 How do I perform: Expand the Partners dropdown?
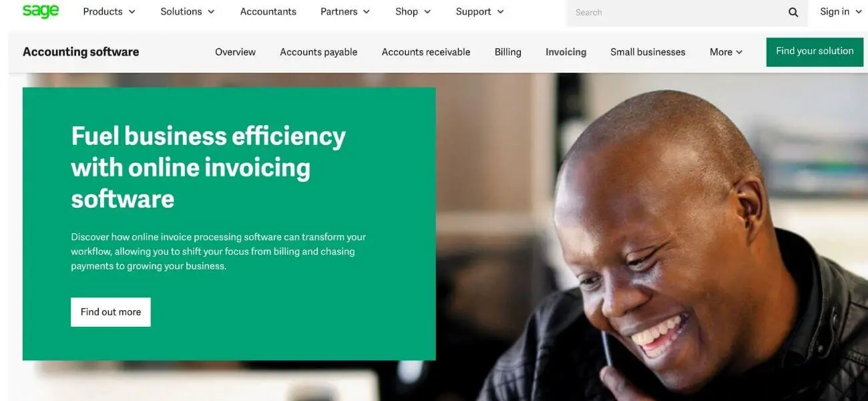[345, 11]
